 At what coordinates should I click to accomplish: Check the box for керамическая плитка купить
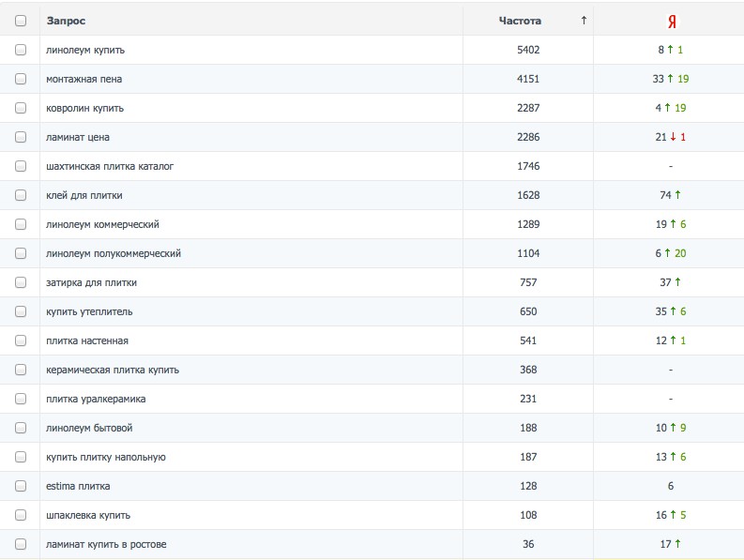click(21, 370)
